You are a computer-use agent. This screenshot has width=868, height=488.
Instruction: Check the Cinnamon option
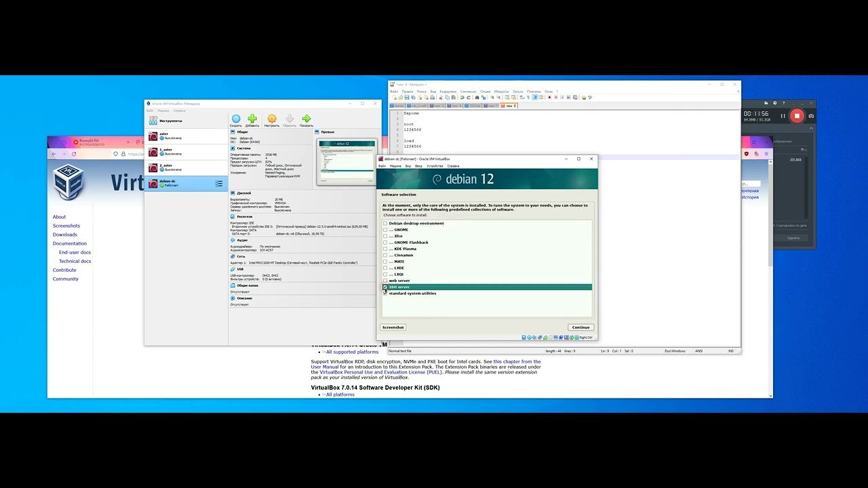(385, 255)
